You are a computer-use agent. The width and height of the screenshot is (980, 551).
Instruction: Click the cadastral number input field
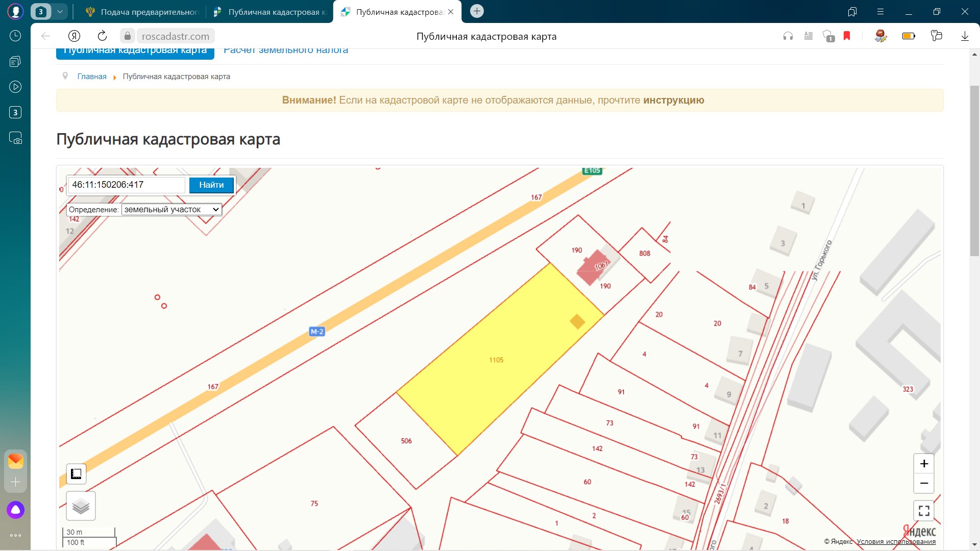pos(127,185)
